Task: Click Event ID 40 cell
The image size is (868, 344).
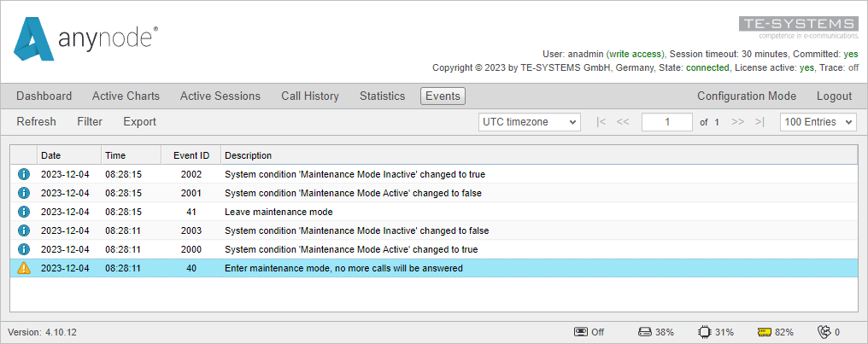Action: coord(191,268)
